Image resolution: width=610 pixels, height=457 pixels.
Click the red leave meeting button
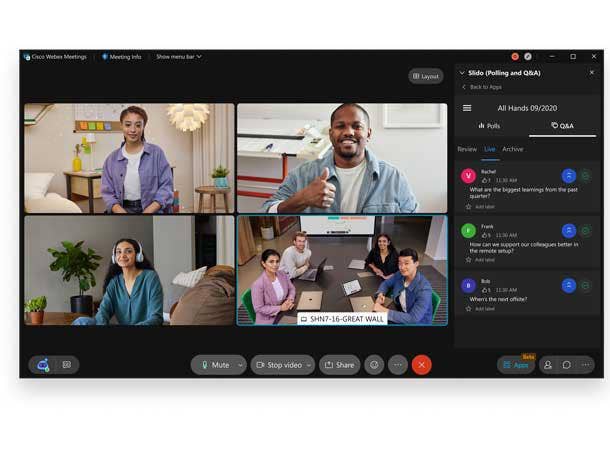click(x=421, y=365)
